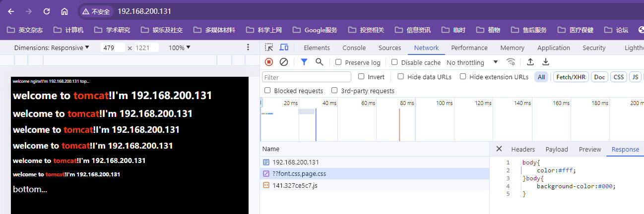Toggle the network filter funnel icon
This screenshot has height=214, width=644.
(x=304, y=62)
